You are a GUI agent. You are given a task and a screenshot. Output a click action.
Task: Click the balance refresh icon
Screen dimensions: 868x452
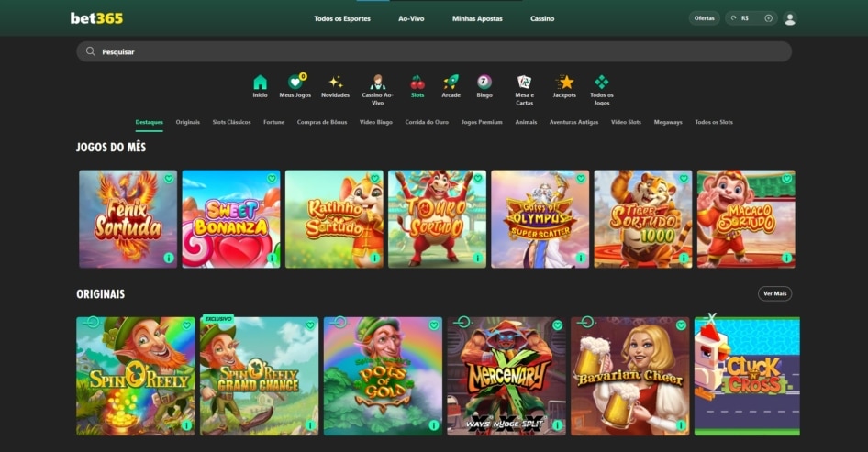click(733, 18)
